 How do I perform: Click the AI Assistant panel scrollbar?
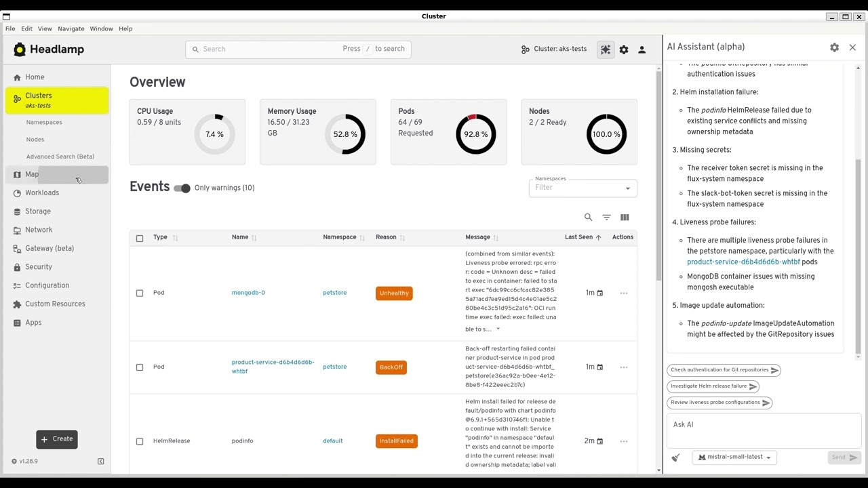point(859,258)
